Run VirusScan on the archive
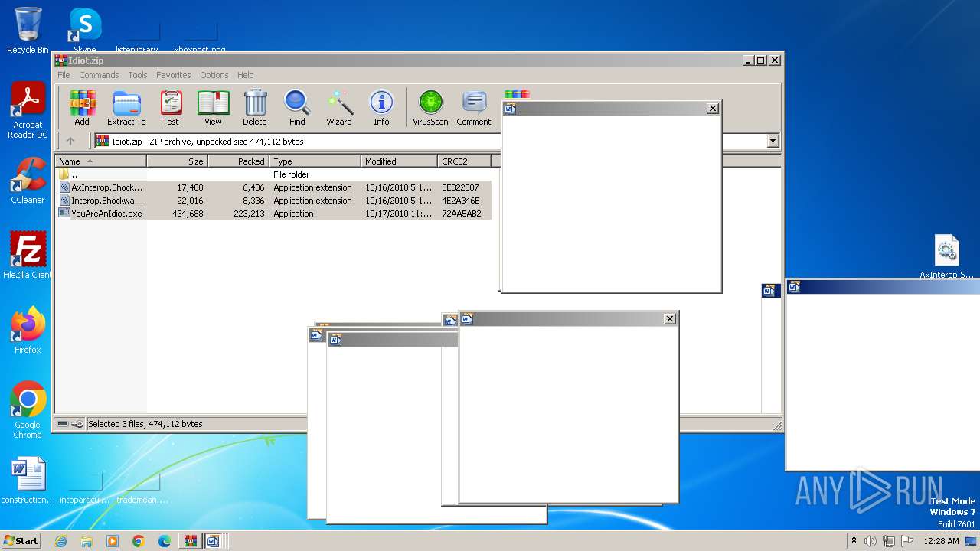This screenshot has height=551, width=980. 430,107
